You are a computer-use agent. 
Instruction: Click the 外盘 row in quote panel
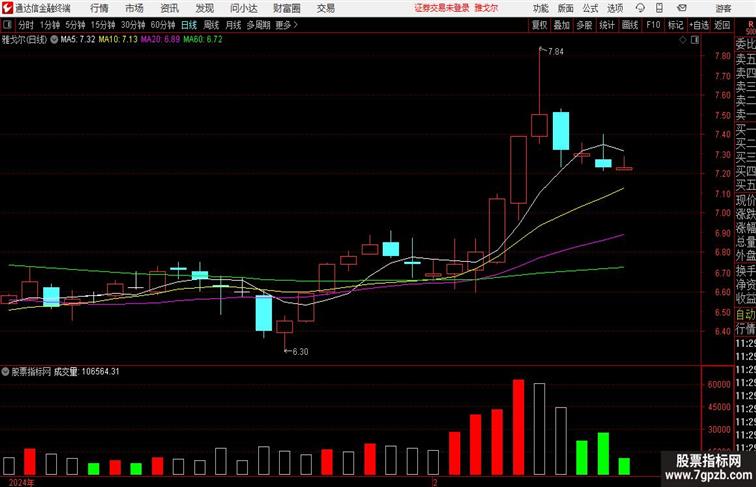tap(745, 256)
